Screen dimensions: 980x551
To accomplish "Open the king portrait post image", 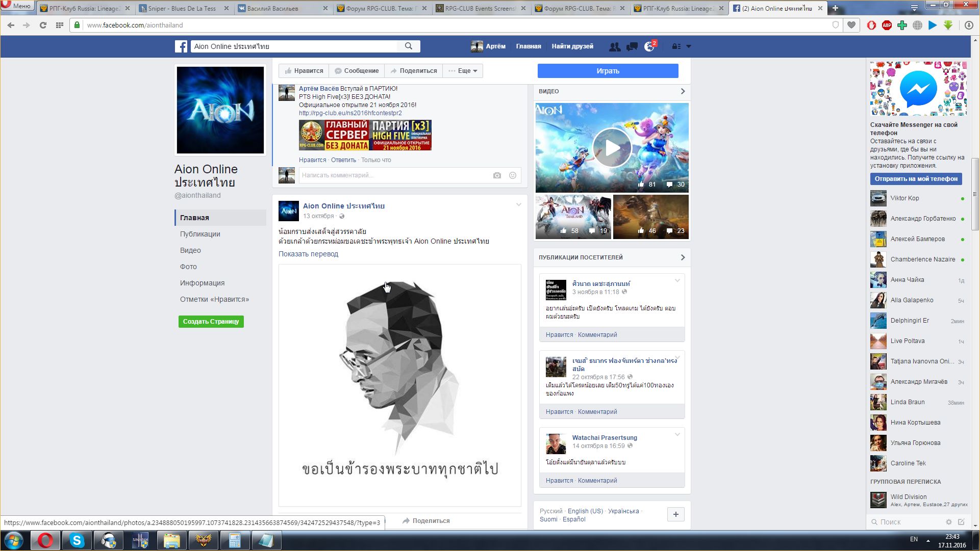I will [400, 385].
